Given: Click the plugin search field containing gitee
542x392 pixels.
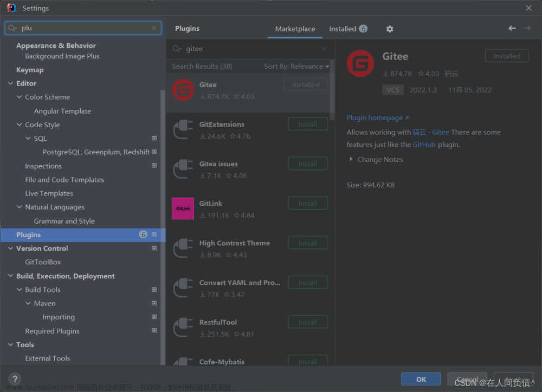Looking at the screenshot, I should (x=250, y=49).
